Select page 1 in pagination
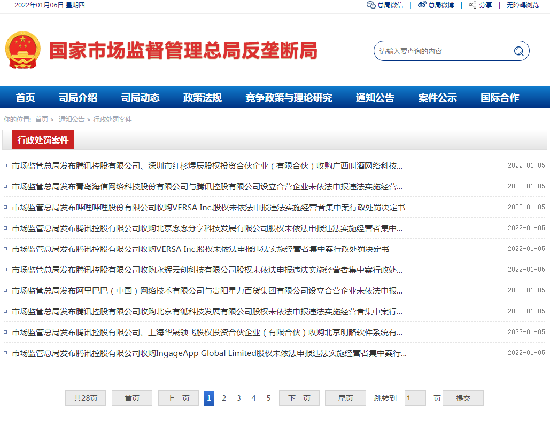550x427 pixels. tap(209, 398)
